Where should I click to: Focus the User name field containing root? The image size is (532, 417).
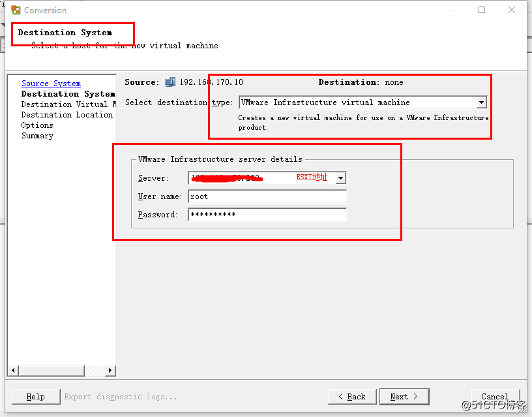267,196
